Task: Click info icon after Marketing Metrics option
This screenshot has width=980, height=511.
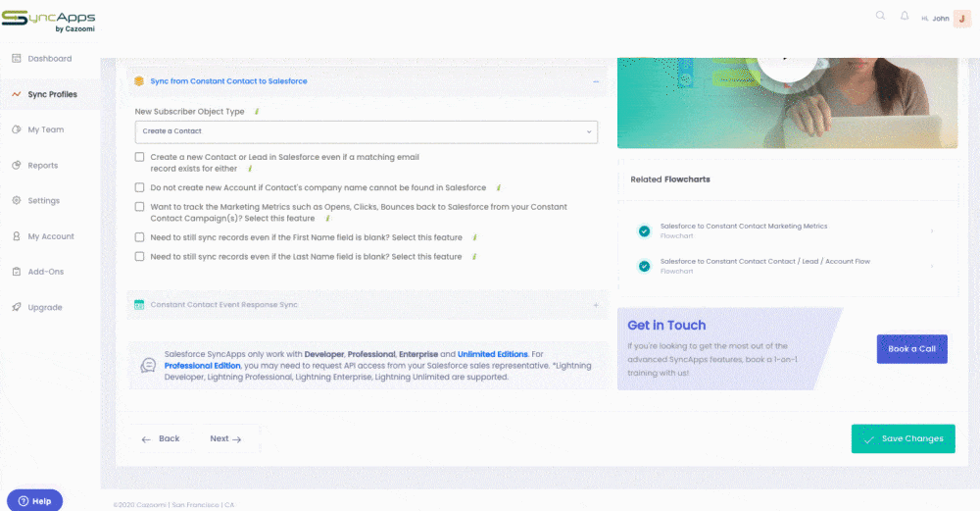Action: (x=327, y=219)
